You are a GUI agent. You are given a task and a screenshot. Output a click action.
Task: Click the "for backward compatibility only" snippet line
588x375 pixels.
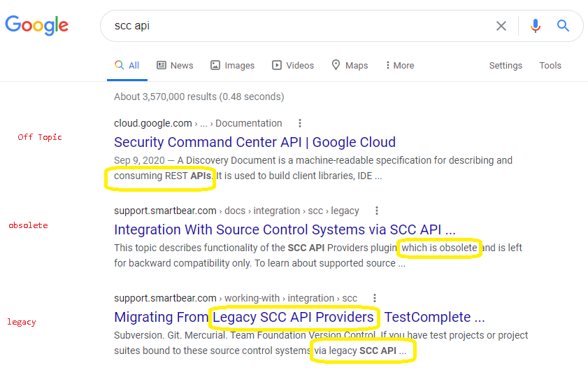[259, 263]
